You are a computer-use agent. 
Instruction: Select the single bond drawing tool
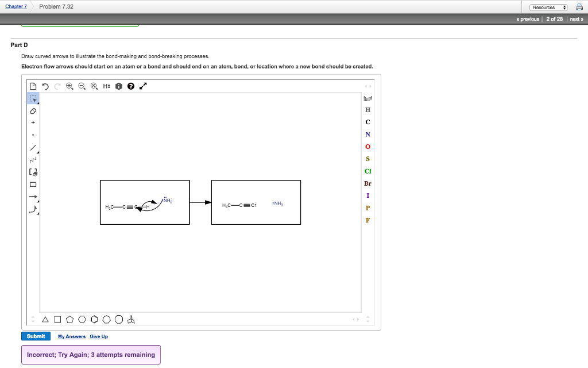point(33,148)
